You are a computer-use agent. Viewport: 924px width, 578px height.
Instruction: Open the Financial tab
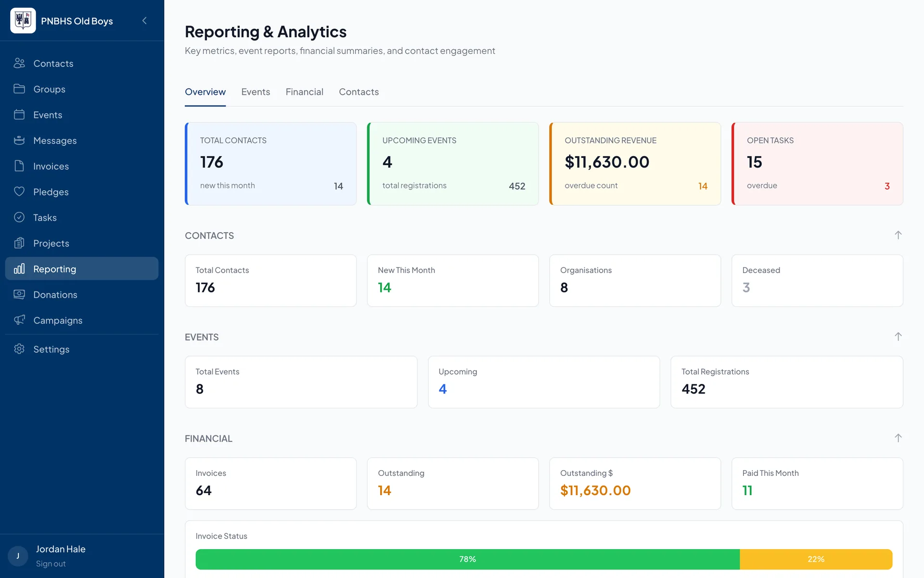pos(304,92)
